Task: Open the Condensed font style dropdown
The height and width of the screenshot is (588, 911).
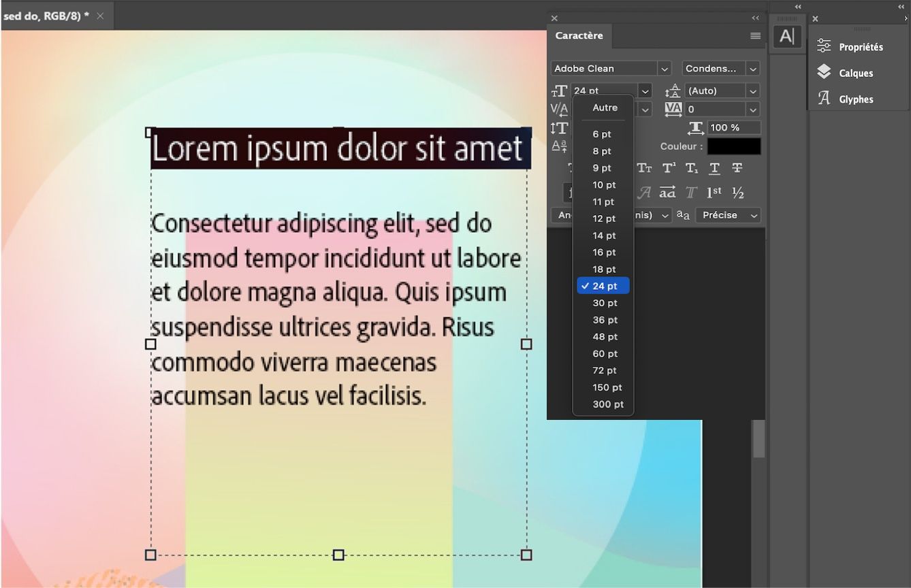Action: [x=752, y=69]
